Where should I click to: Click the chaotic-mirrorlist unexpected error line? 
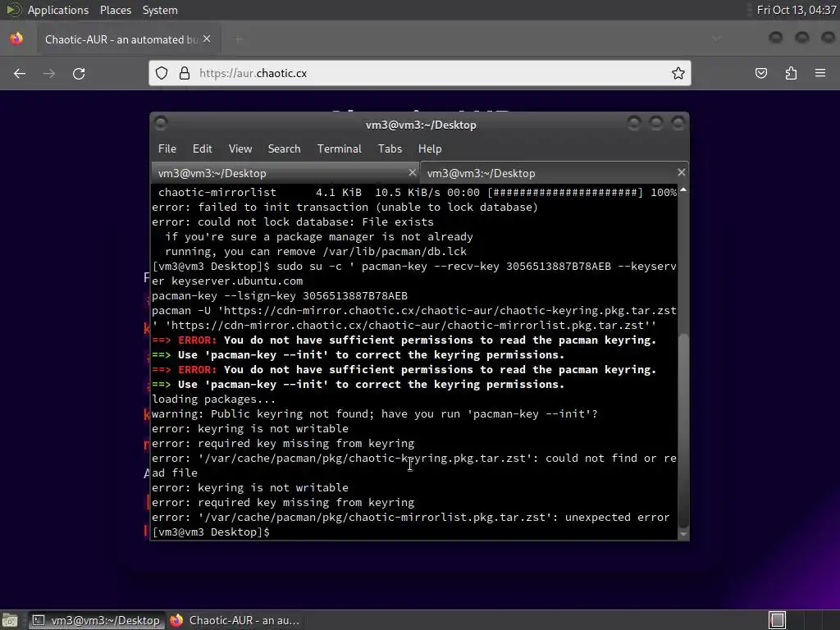tap(410, 518)
